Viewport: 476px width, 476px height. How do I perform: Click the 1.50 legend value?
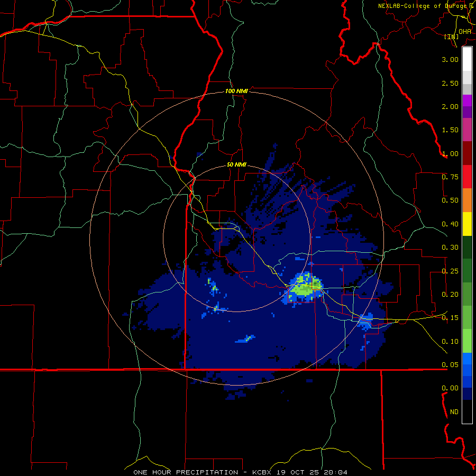pyautogui.click(x=450, y=130)
